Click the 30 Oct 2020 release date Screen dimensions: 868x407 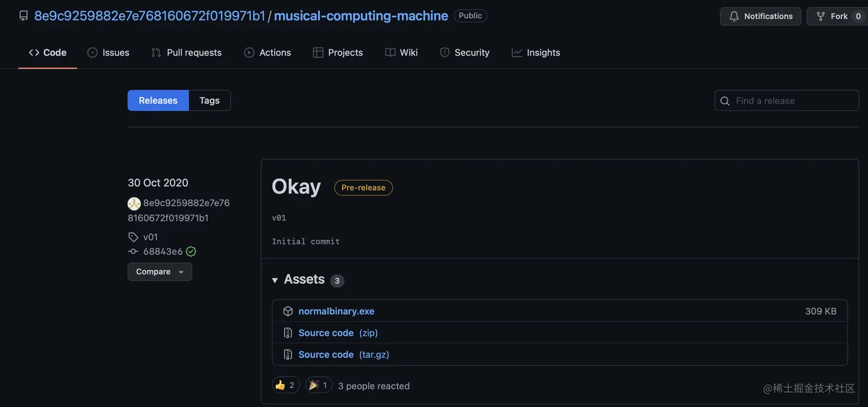158,183
